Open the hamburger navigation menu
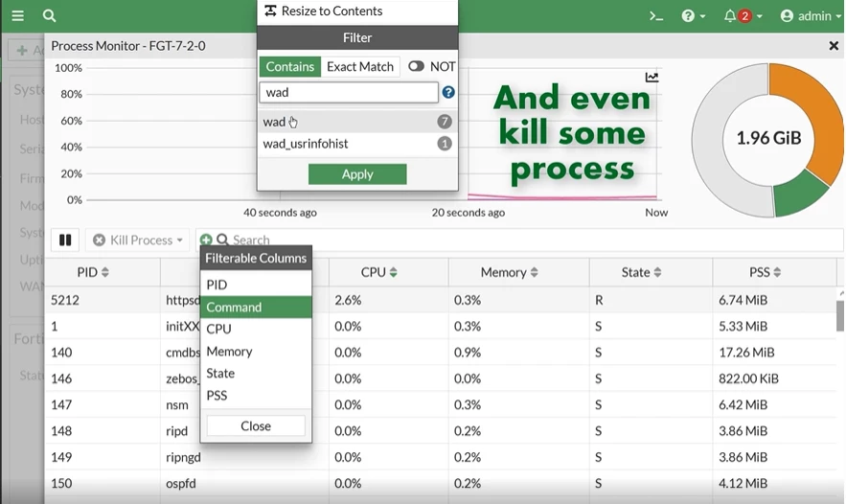Screen dimensions: 846x504 [x=18, y=15]
